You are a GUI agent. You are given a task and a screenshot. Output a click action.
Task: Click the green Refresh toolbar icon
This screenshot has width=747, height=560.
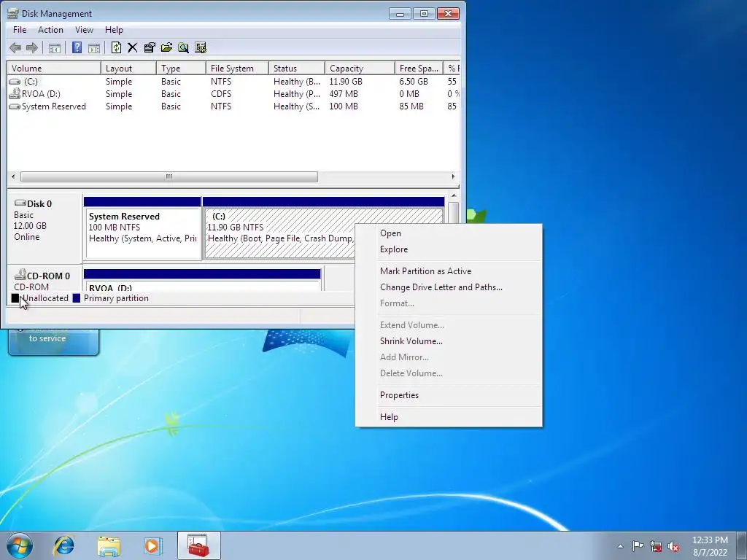[x=116, y=47]
